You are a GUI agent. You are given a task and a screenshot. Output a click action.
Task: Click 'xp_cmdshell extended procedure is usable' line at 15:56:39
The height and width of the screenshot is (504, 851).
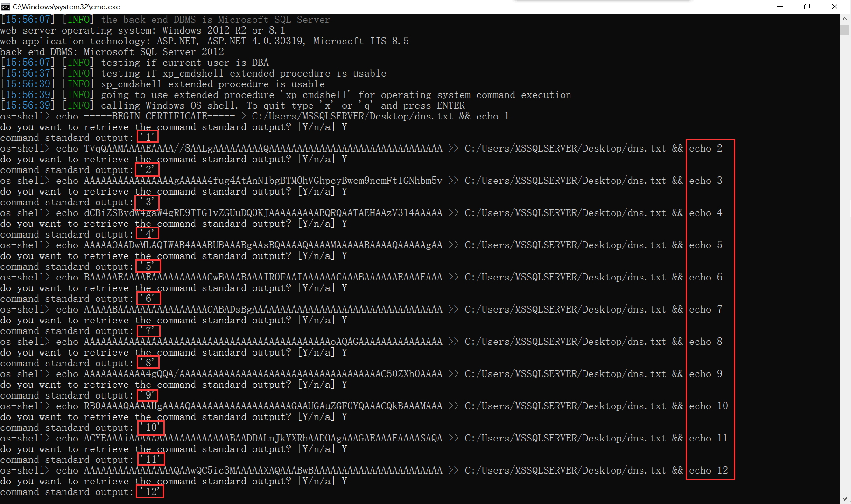click(x=162, y=84)
